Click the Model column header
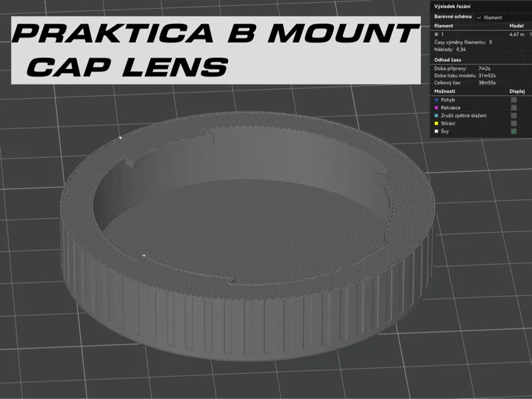The height and width of the screenshot is (399, 532). 517,26
